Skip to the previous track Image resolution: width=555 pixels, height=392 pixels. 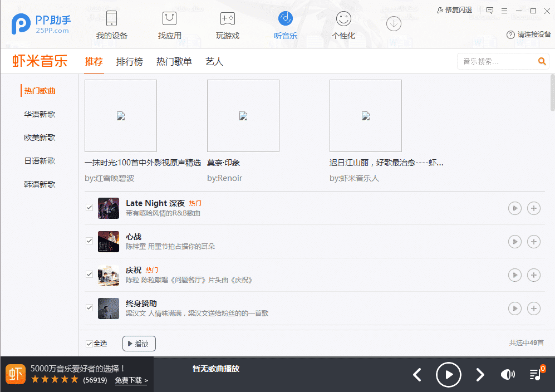(x=418, y=375)
